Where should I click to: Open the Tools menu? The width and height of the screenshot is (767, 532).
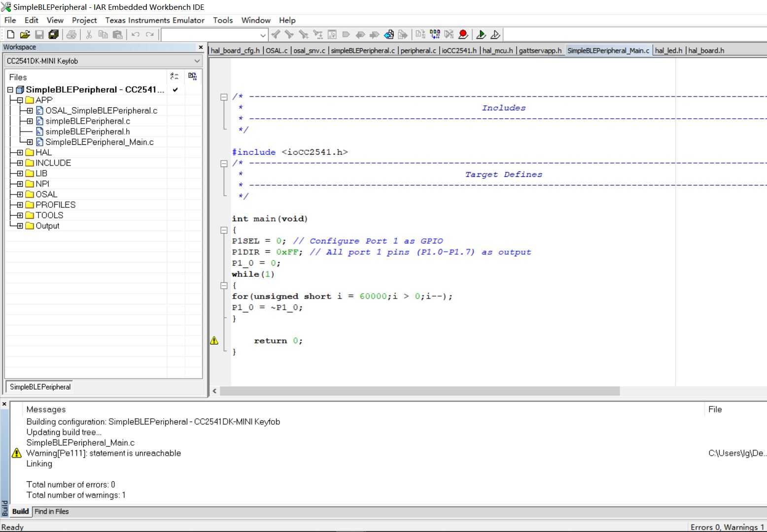(223, 20)
